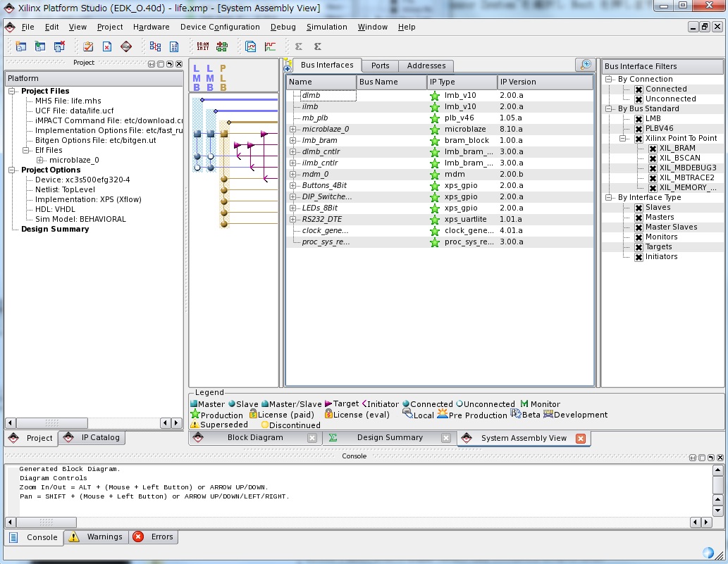The image size is (728, 564).
Task: Uncheck the LMB bus standard filter
Action: click(x=639, y=119)
